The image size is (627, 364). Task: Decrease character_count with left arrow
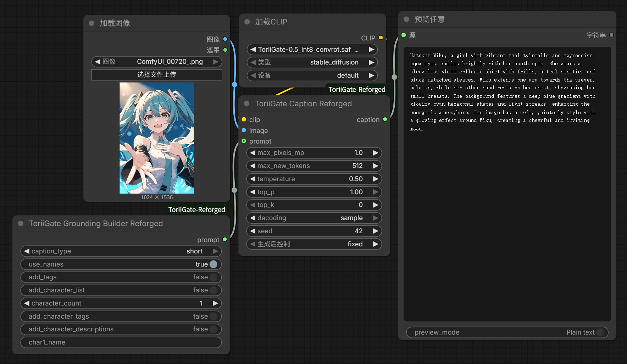click(x=27, y=303)
